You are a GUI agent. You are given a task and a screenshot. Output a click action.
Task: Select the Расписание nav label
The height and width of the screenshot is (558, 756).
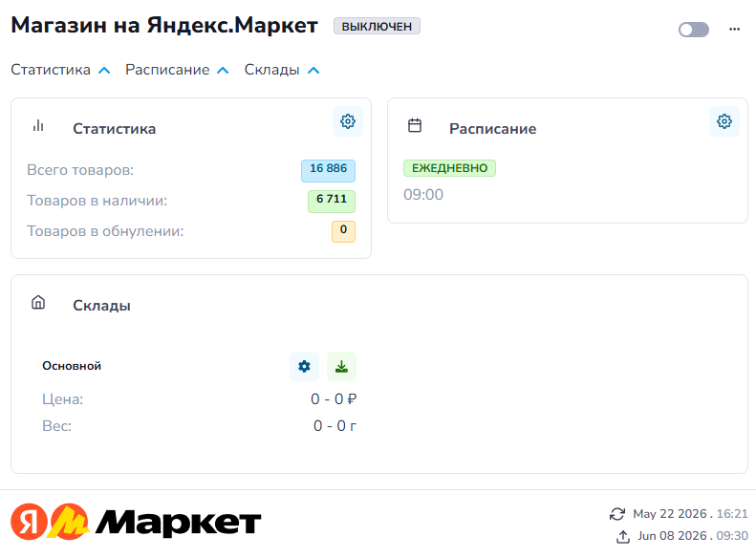click(x=167, y=70)
